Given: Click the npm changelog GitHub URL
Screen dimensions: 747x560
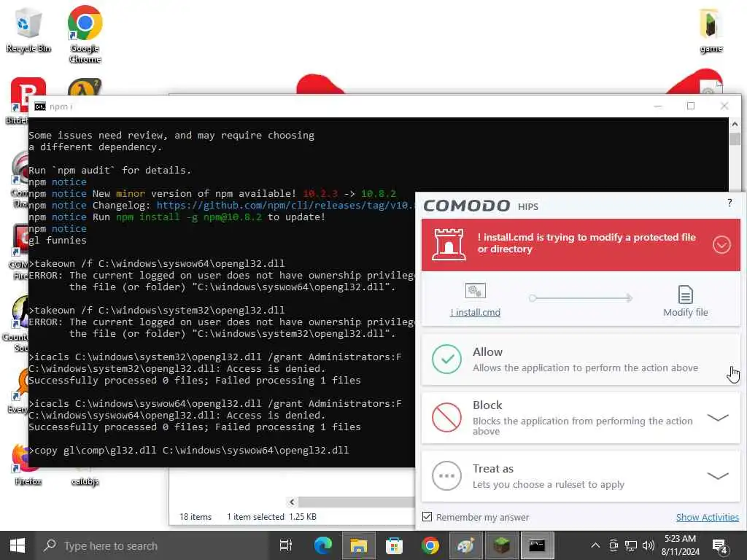Looking at the screenshot, I should [285, 205].
